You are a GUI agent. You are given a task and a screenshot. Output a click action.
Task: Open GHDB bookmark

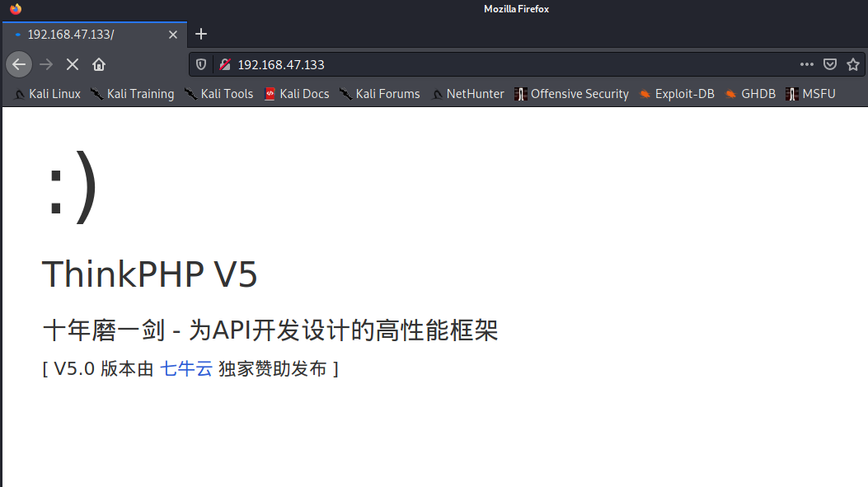(x=750, y=94)
